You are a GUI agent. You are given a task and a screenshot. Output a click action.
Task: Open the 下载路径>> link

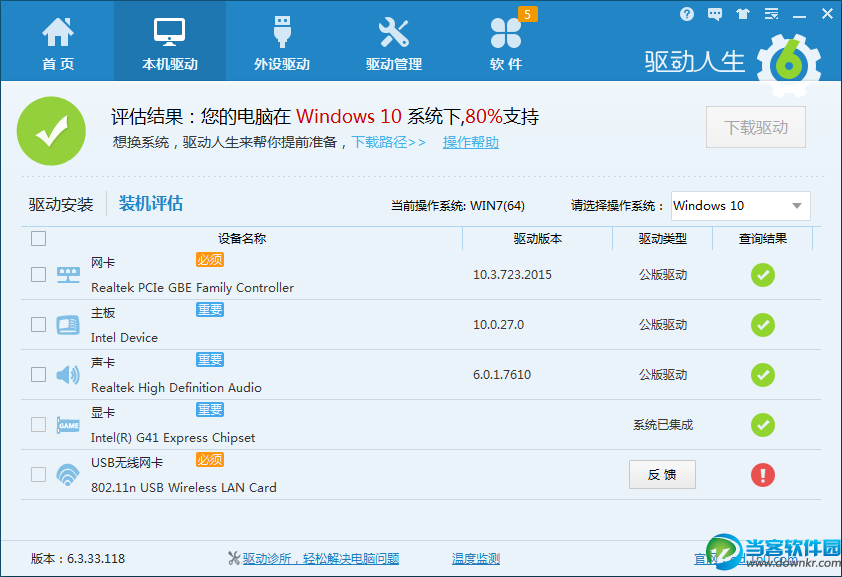click(388, 142)
